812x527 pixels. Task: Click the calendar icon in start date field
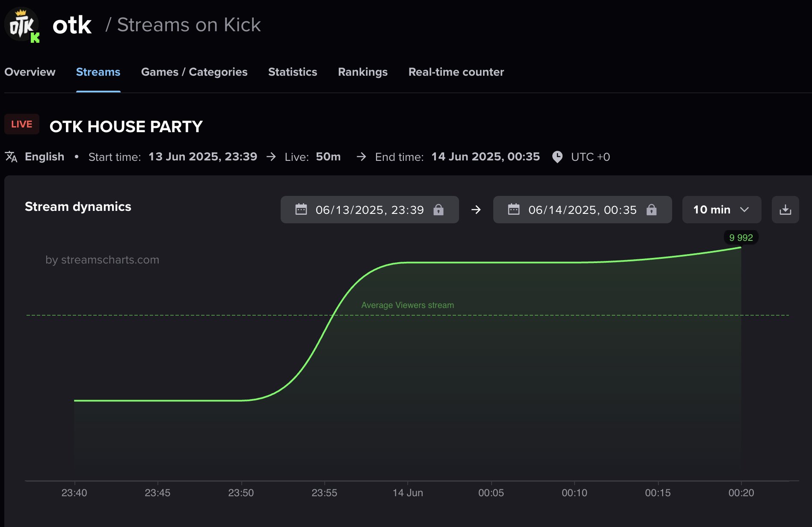(x=301, y=209)
